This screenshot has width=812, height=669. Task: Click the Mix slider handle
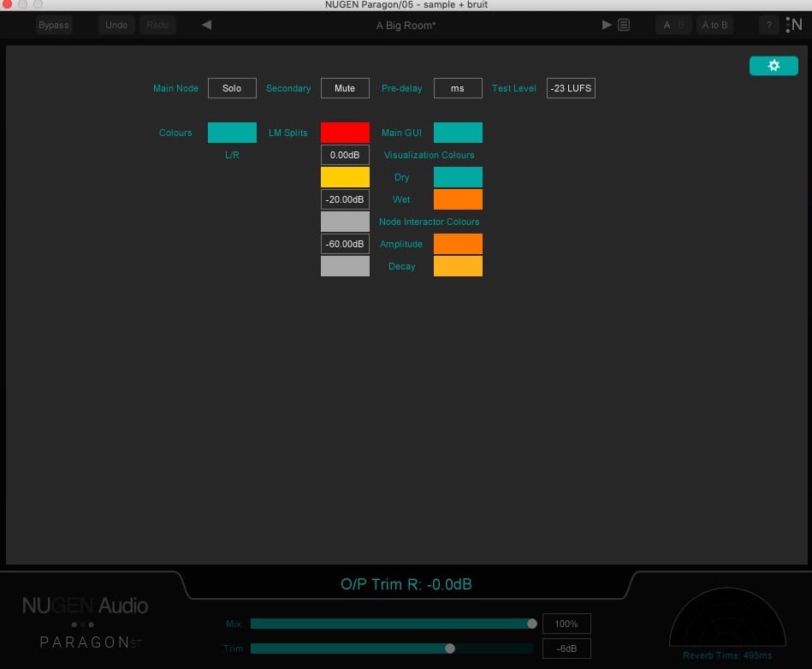pos(532,624)
